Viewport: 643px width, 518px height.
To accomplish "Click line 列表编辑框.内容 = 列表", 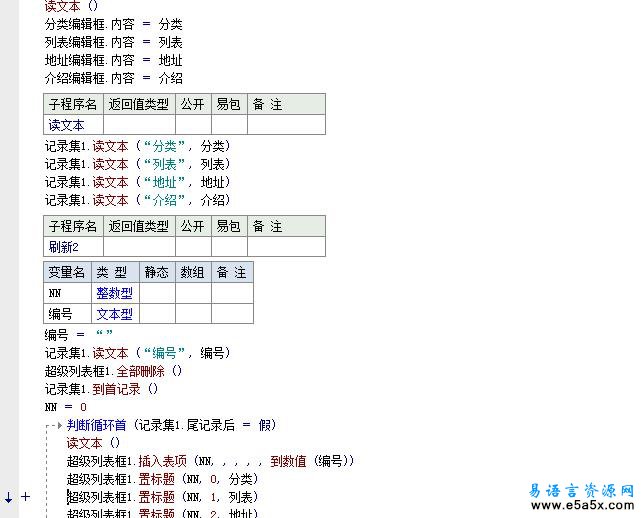I will pyautogui.click(x=114, y=42).
